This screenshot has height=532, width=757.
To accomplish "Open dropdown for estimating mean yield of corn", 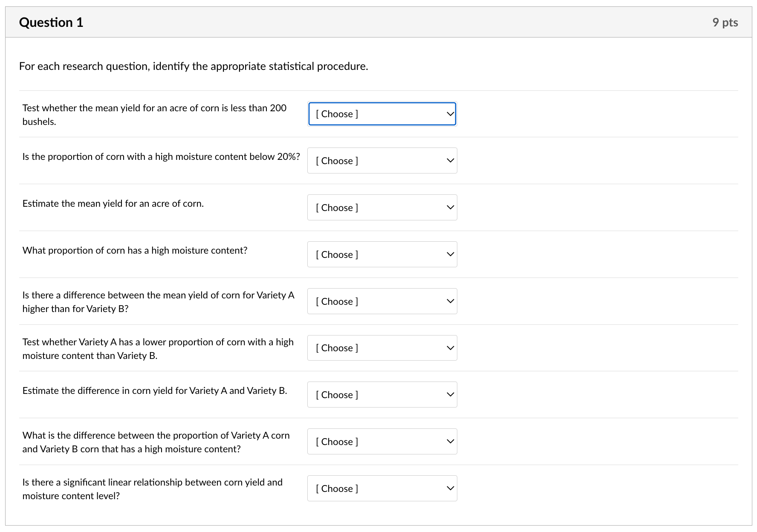I will click(382, 208).
